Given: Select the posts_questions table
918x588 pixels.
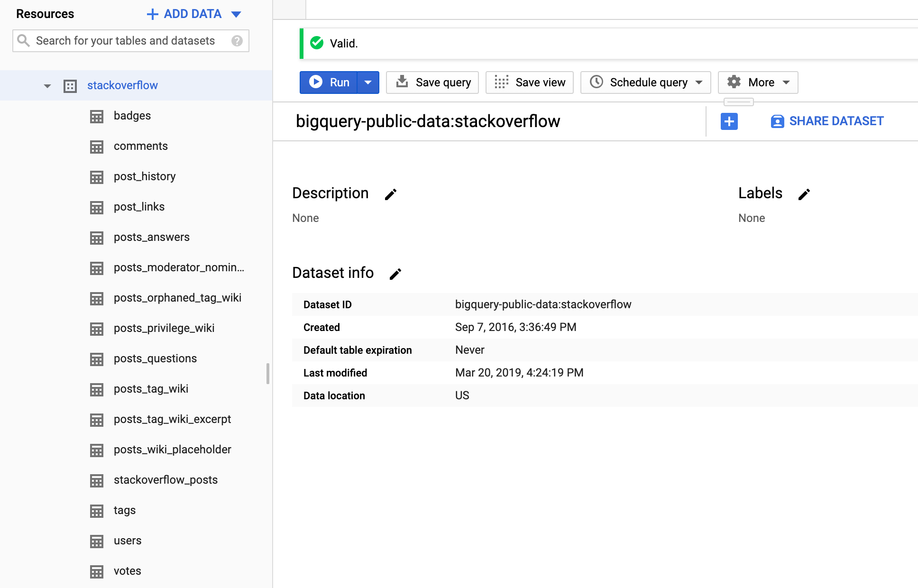Looking at the screenshot, I should tap(155, 358).
